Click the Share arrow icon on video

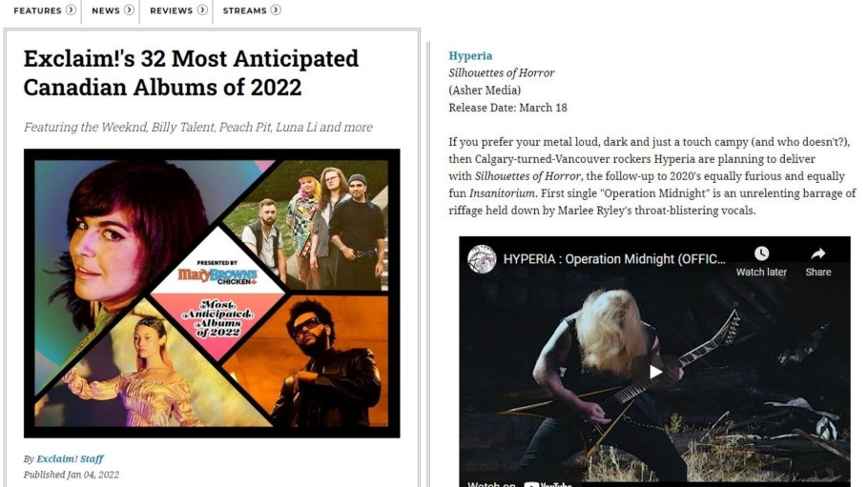818,254
